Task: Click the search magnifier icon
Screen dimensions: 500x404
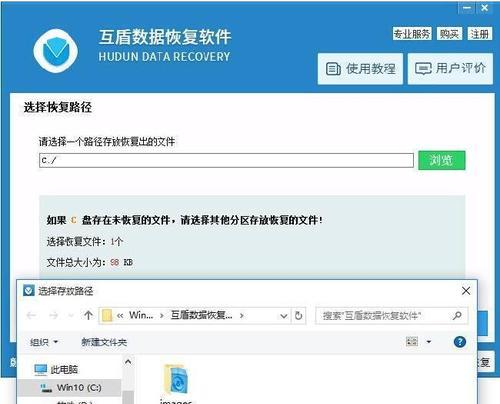Action: tap(457, 315)
